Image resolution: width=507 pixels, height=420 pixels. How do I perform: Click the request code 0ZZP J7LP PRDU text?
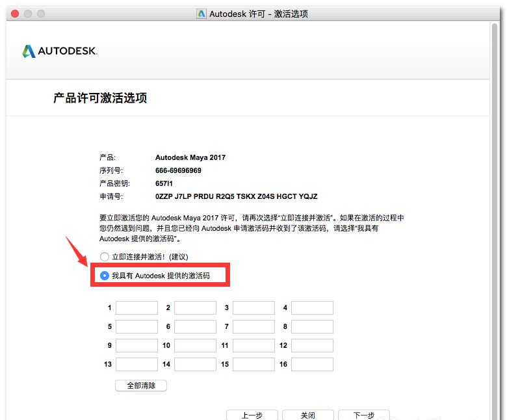coord(237,196)
